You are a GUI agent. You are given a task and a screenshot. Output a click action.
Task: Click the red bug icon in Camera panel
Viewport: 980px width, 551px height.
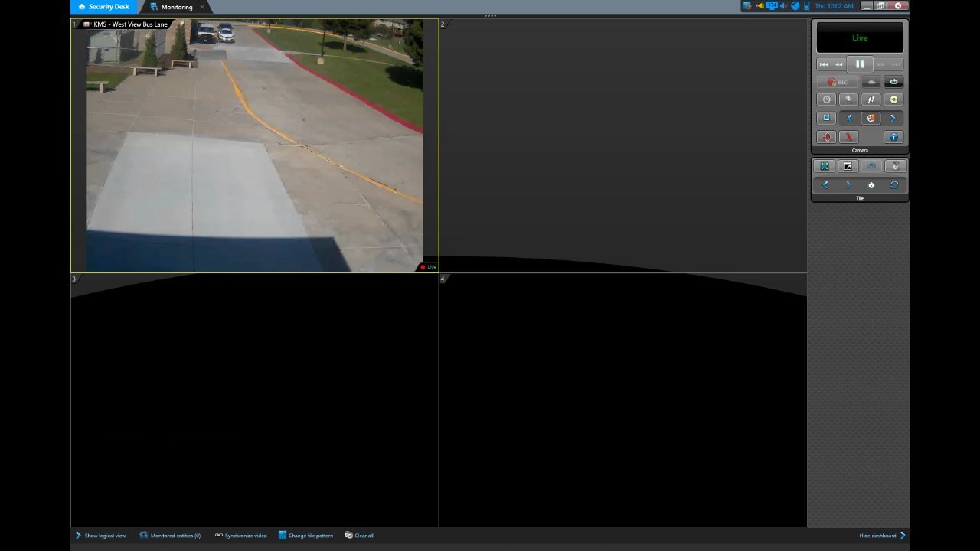[826, 137]
